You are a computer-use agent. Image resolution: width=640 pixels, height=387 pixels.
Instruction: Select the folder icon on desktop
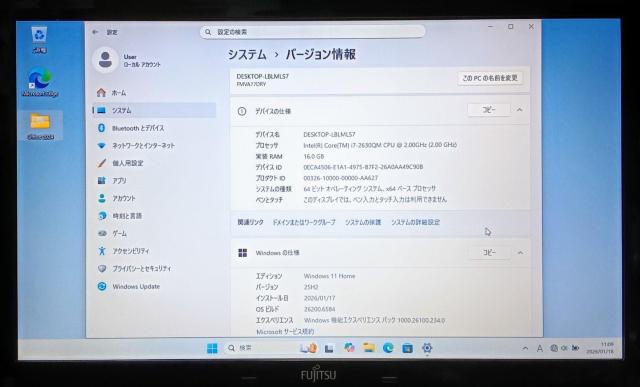pyautogui.click(x=40, y=126)
